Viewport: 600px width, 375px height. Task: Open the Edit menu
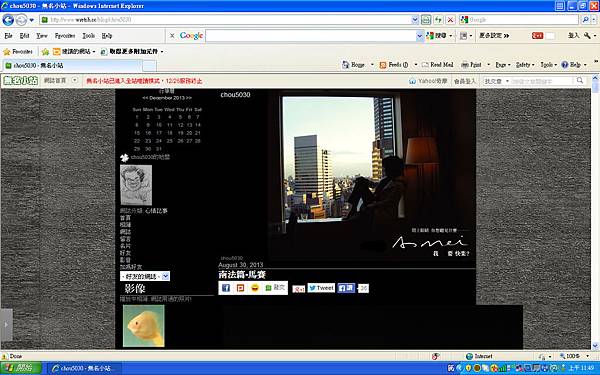coord(24,36)
